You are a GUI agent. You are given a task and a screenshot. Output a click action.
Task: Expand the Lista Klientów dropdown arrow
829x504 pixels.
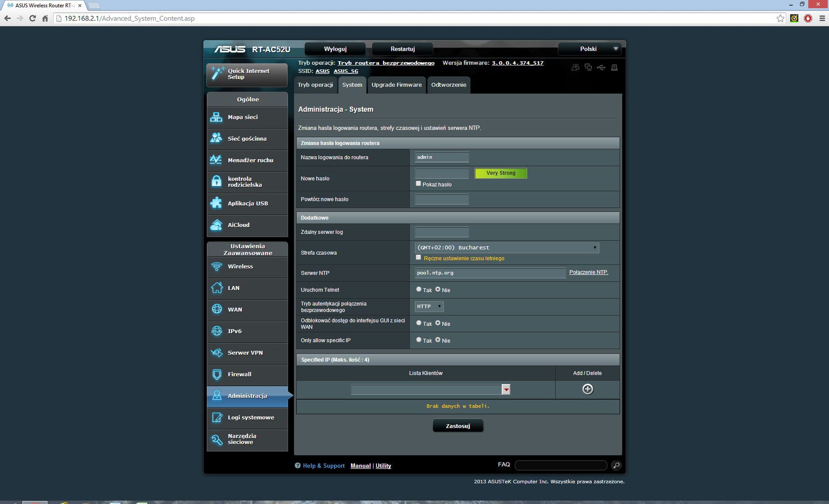click(x=506, y=390)
